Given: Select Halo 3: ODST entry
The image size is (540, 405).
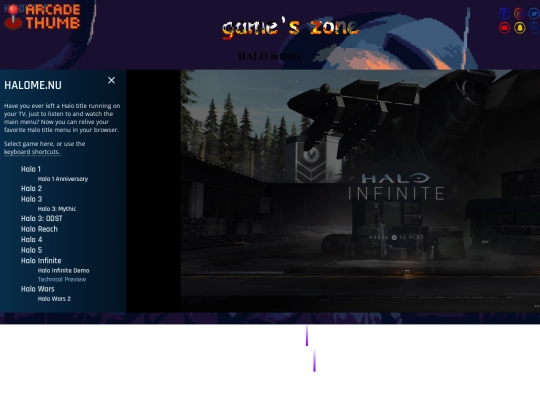Looking at the screenshot, I should [x=42, y=218].
